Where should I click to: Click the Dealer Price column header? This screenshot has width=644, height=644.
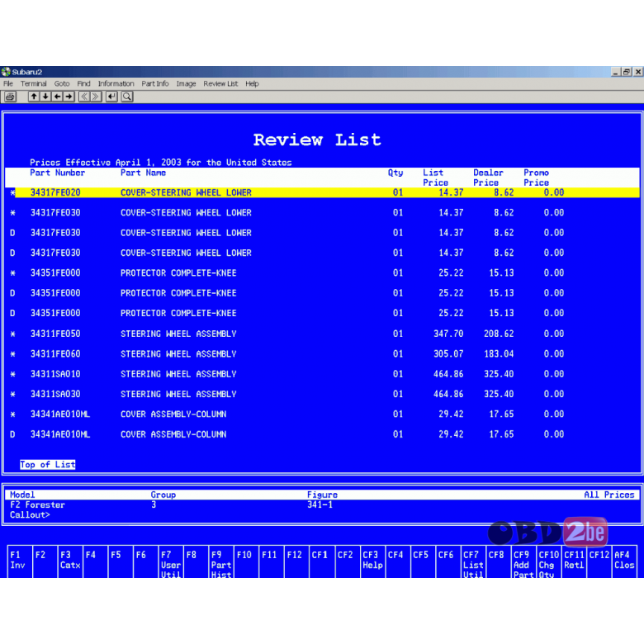pos(488,178)
